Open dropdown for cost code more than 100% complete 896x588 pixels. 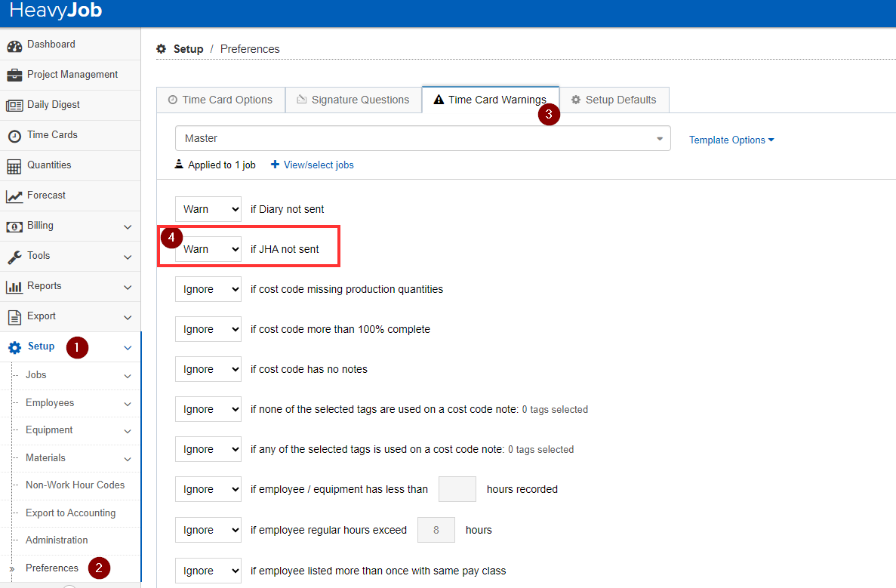point(208,329)
